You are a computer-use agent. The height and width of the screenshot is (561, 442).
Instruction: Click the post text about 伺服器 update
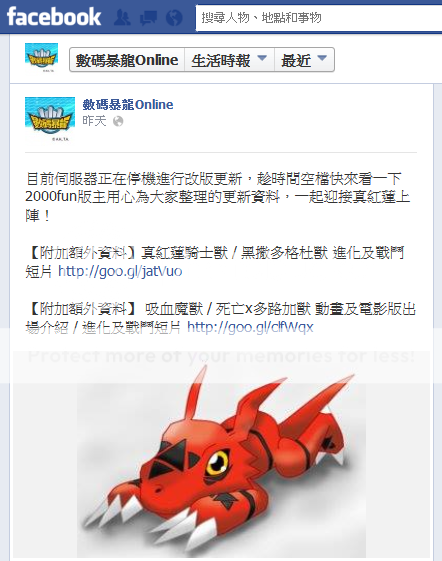[x=218, y=197]
